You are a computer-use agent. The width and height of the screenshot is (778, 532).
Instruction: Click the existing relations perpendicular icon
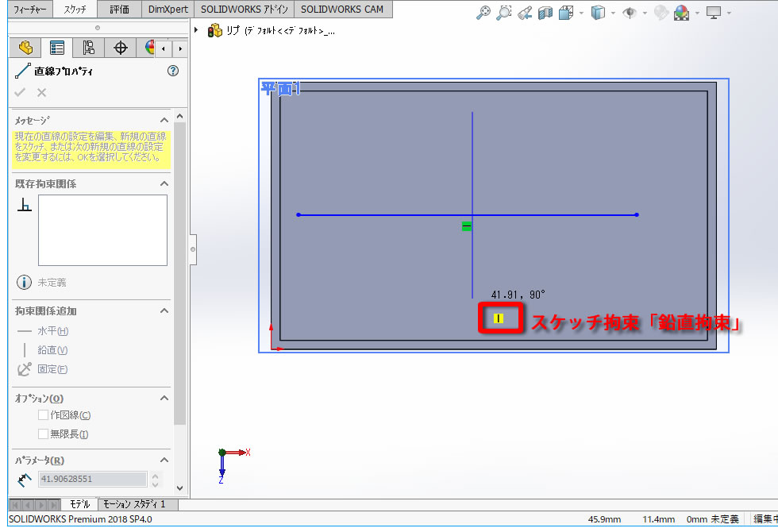(x=25, y=204)
